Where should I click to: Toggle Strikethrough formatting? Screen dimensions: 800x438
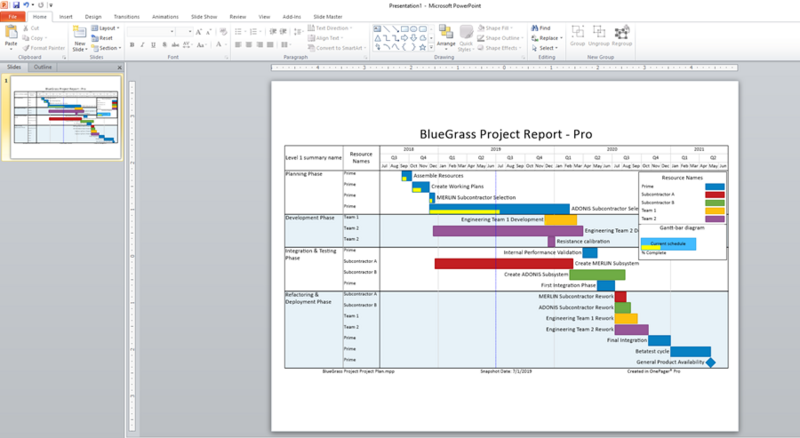[x=175, y=45]
